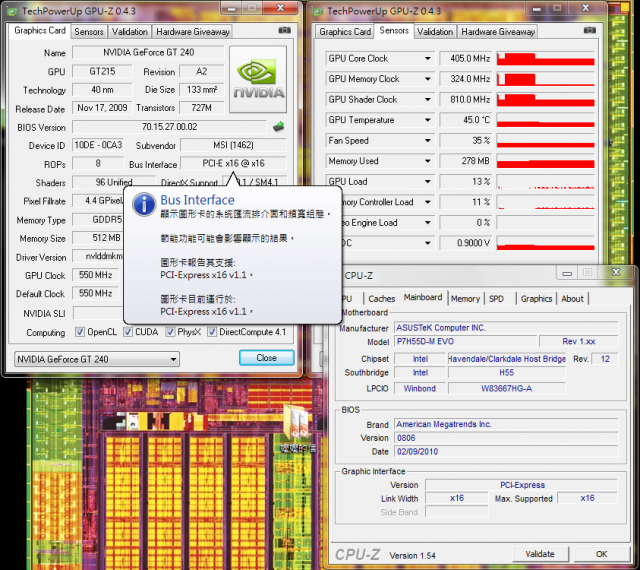Click the Manufacturer ASUSTeK Computer INC. field
The height and width of the screenshot is (570, 640).
coord(506,328)
